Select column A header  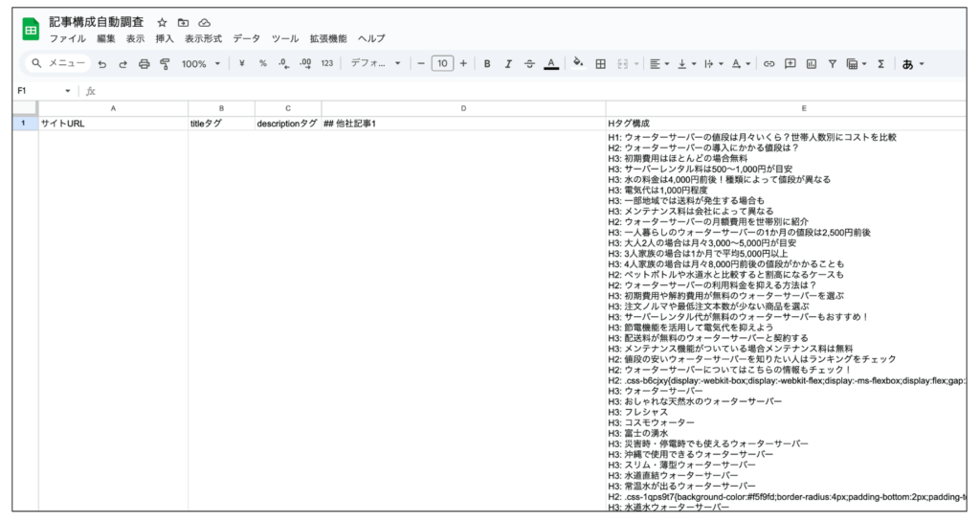pyautogui.click(x=113, y=108)
